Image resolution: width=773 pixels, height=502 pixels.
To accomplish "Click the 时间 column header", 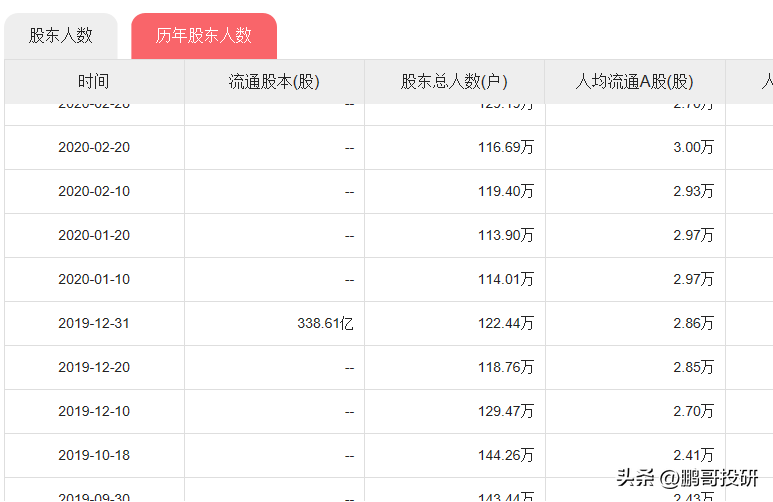I will [94, 82].
